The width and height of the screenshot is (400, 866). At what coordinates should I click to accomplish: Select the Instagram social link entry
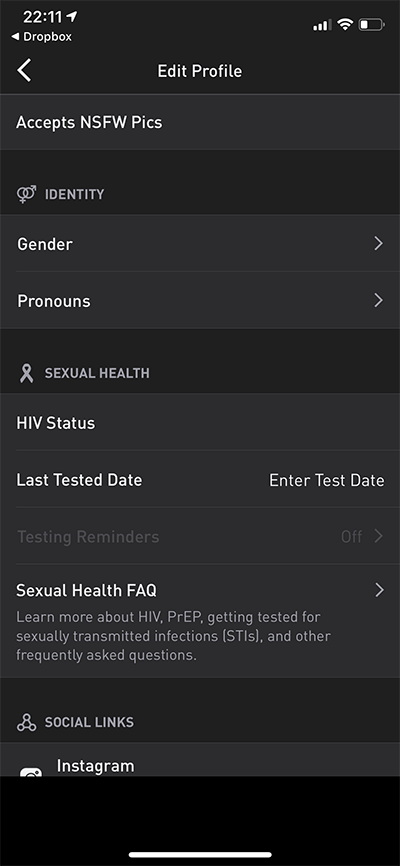pos(200,760)
